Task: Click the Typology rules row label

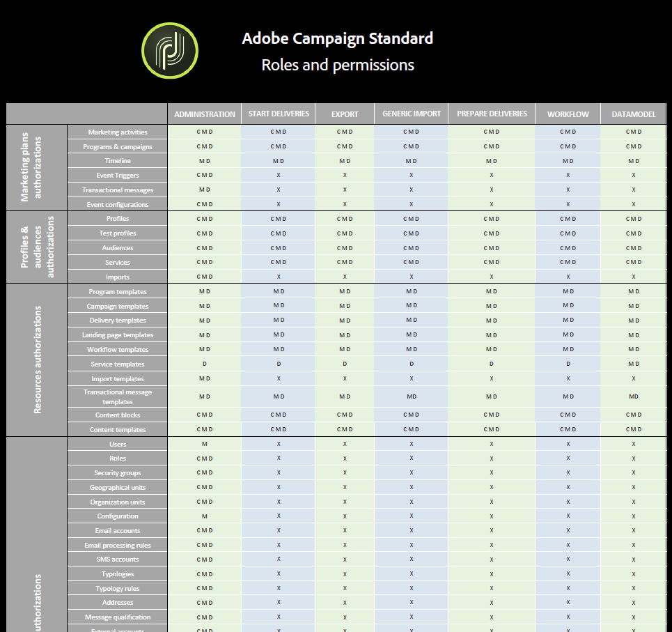Action: 118,589
